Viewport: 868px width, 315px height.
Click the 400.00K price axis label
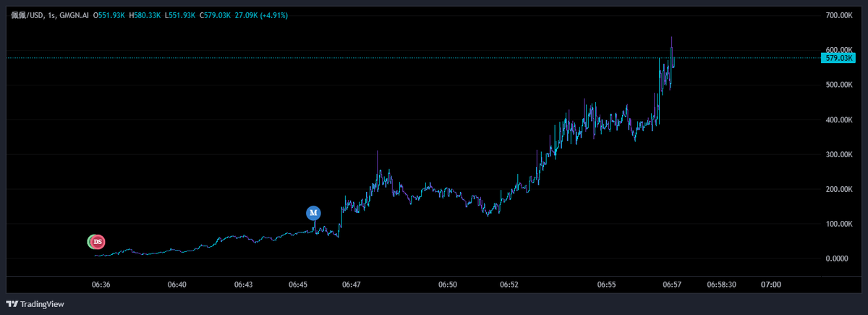pyautogui.click(x=838, y=119)
